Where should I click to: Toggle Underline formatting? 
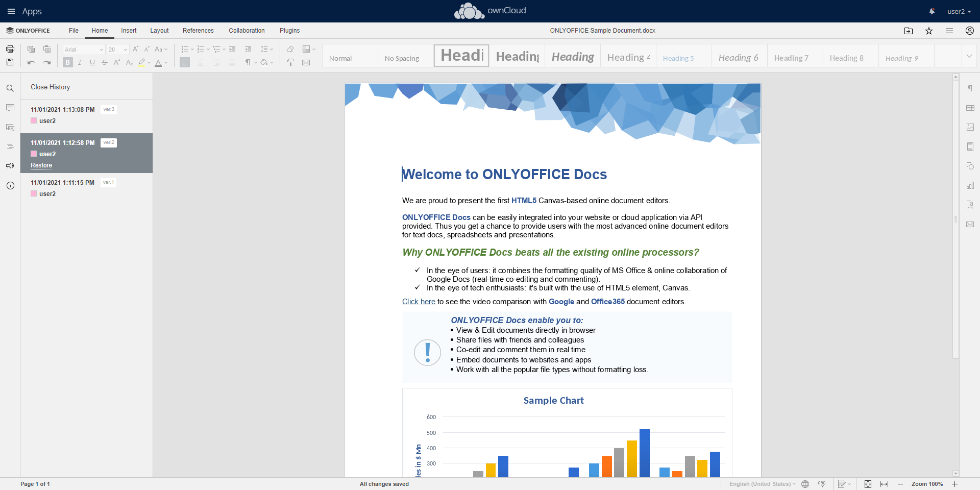pos(92,62)
